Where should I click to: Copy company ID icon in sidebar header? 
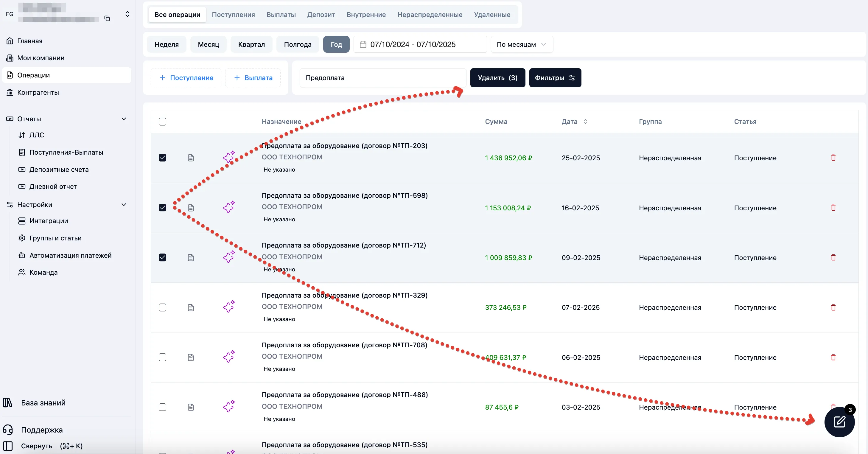pyautogui.click(x=107, y=18)
